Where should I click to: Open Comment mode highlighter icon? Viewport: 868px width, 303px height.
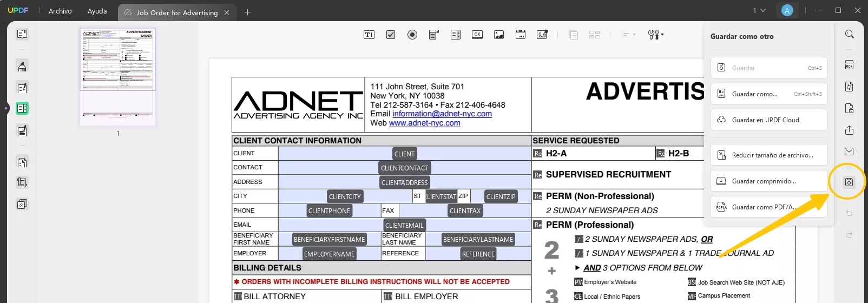pos(22,66)
